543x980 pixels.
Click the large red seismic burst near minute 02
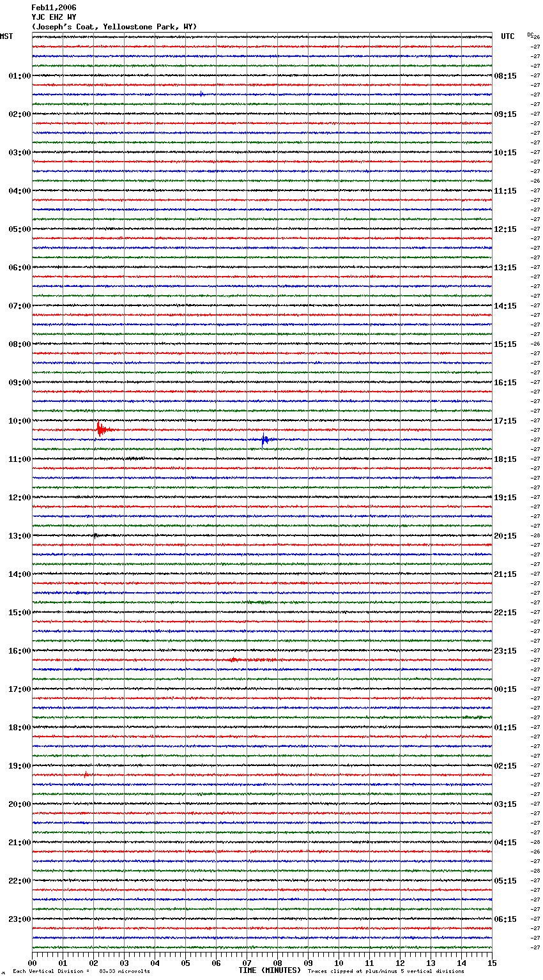104,429
